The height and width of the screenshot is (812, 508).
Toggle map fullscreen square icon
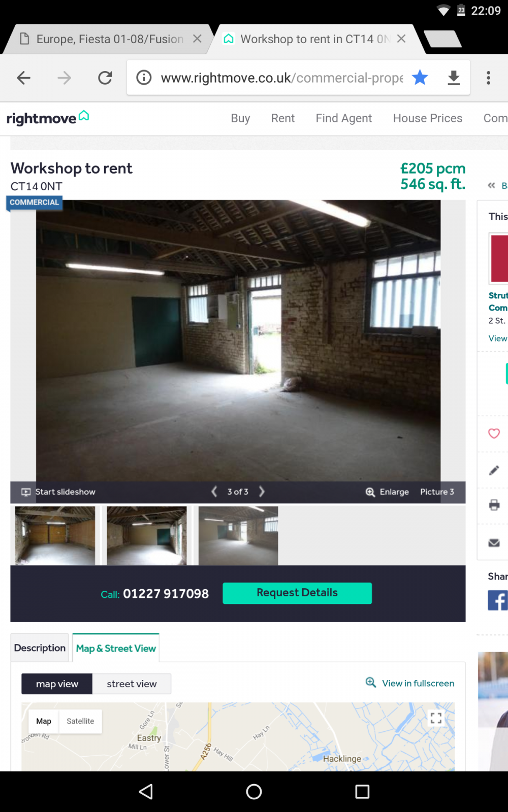point(436,718)
